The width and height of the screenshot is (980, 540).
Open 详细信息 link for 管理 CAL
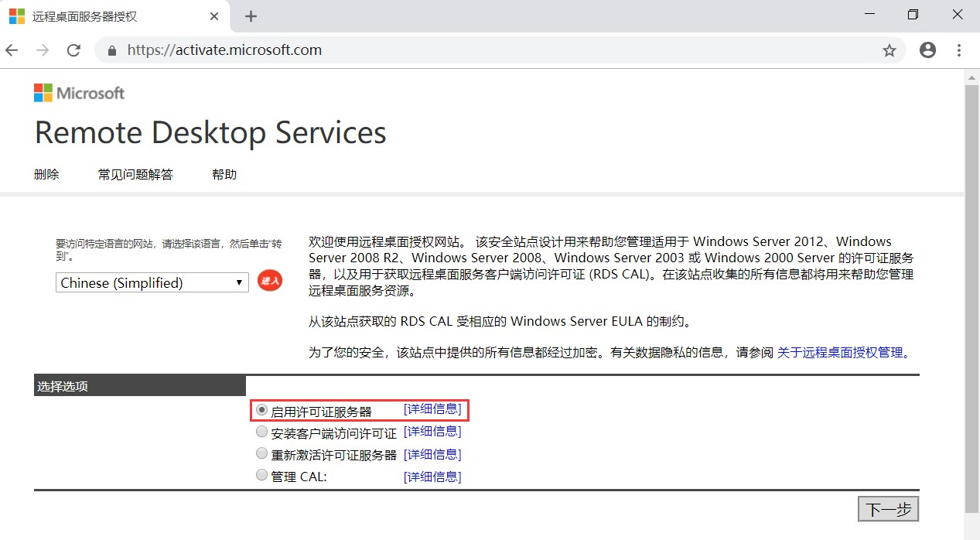tap(432, 477)
